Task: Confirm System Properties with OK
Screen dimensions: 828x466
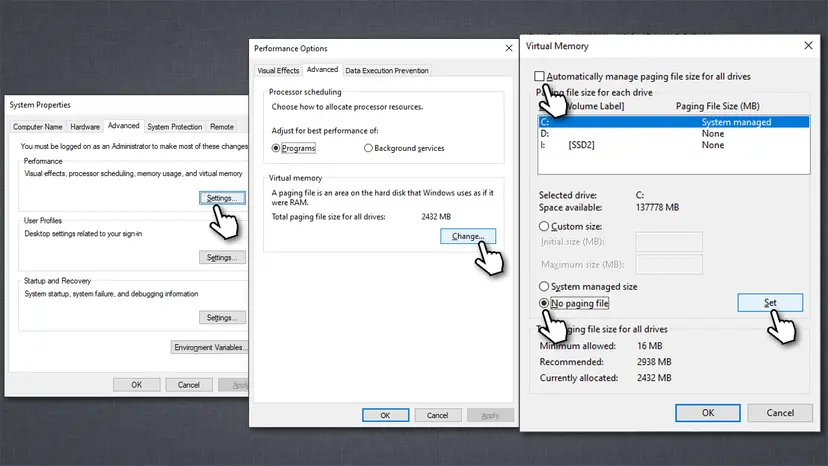Action: [136, 385]
